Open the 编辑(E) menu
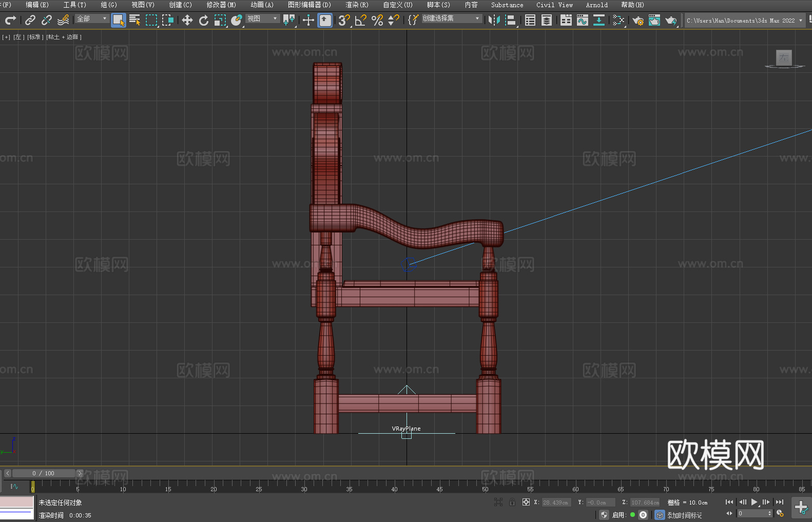Screen dimensions: 812x522 (x=37, y=5)
